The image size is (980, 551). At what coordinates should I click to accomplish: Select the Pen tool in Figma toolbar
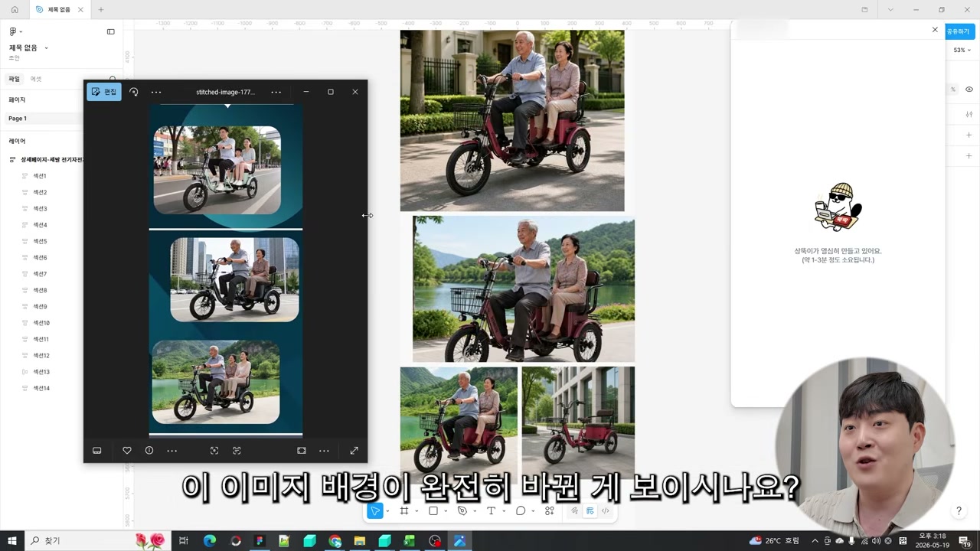pos(462,511)
